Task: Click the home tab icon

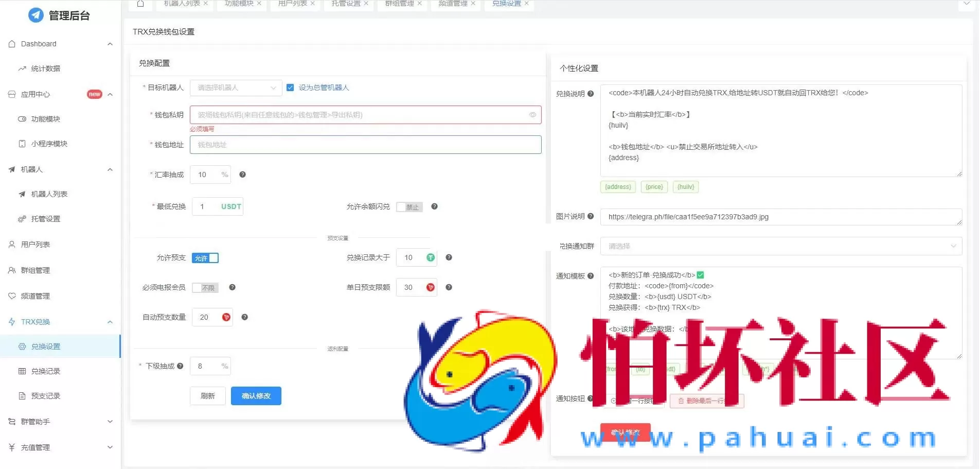Action: 140,3
